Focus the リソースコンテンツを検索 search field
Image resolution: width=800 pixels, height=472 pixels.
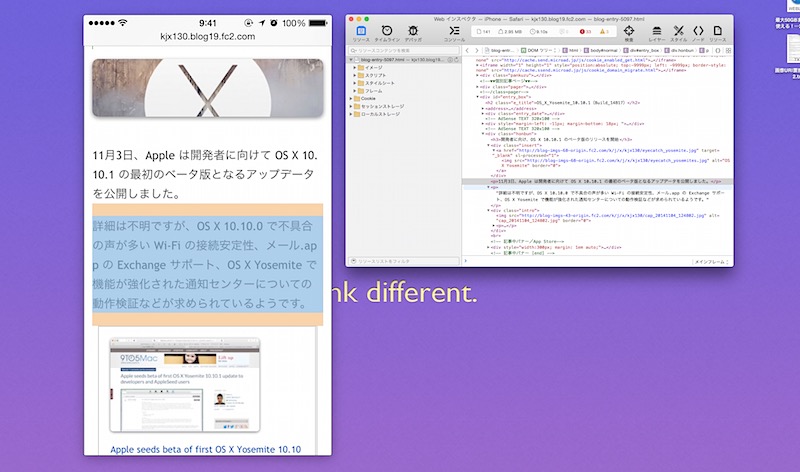click(x=404, y=51)
